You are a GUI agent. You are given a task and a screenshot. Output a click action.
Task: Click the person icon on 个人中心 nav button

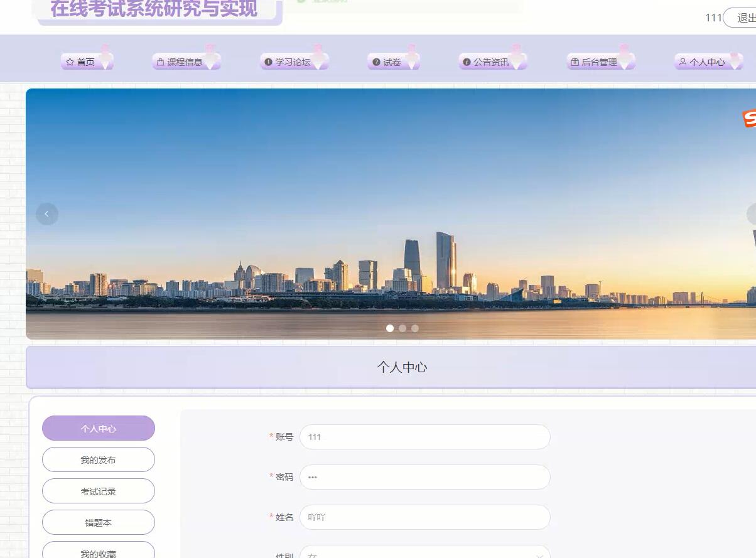[683, 62]
